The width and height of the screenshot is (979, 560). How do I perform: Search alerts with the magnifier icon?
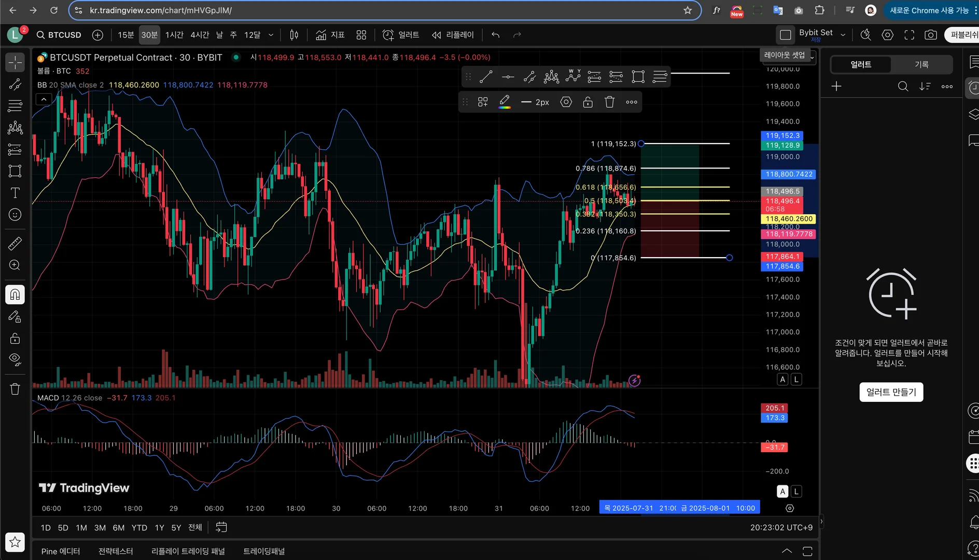point(903,87)
